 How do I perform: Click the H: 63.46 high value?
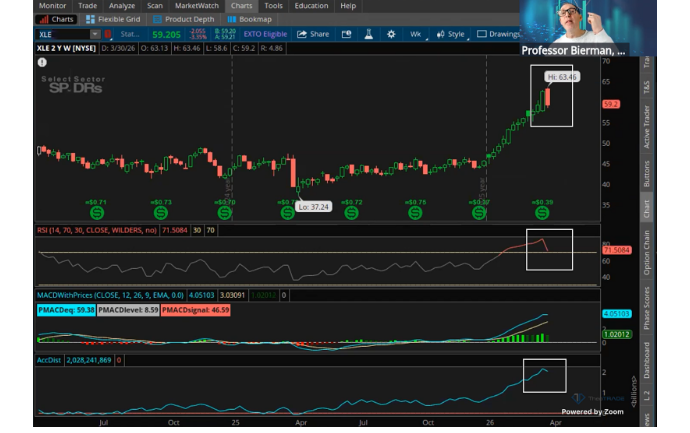[x=187, y=48]
